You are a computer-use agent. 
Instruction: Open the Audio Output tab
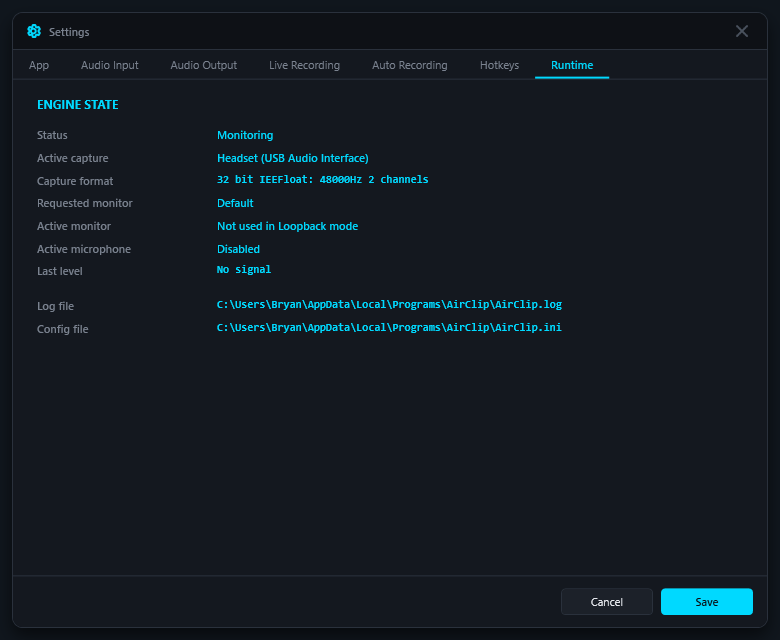click(x=203, y=65)
